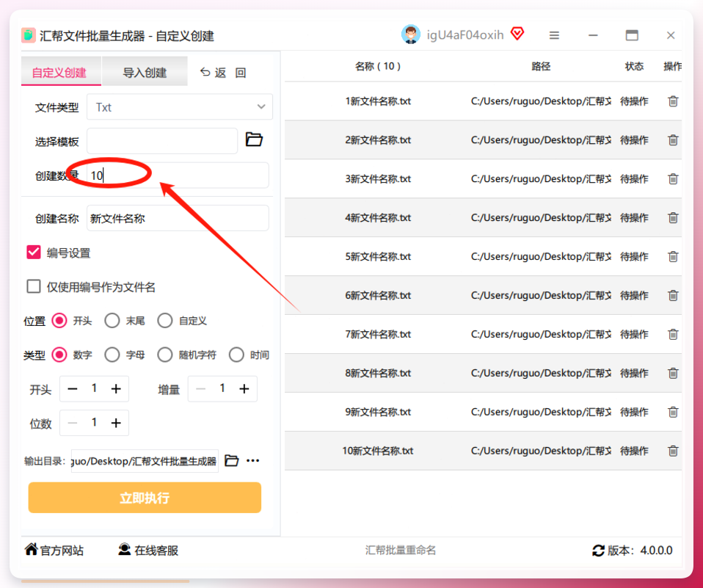Open 在线客服 online support
Viewport: 703px width, 588px height.
pyautogui.click(x=148, y=551)
